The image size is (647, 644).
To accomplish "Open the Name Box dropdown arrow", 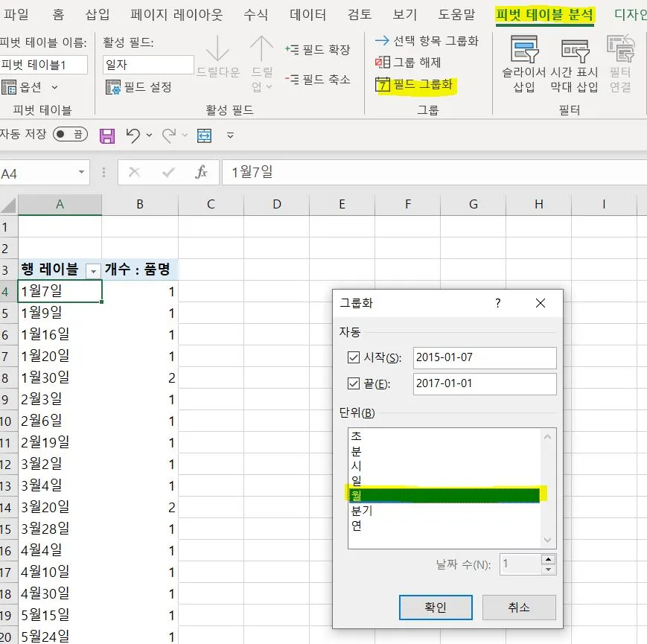I will [x=82, y=172].
